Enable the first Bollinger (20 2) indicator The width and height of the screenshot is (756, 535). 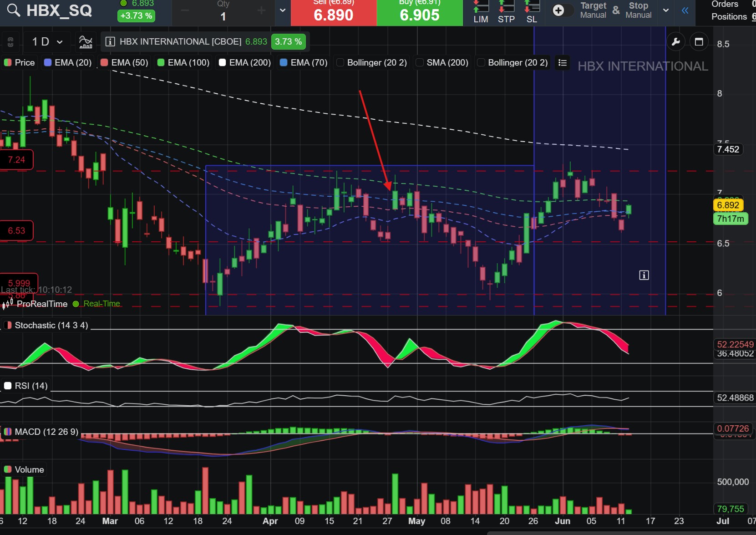372,62
